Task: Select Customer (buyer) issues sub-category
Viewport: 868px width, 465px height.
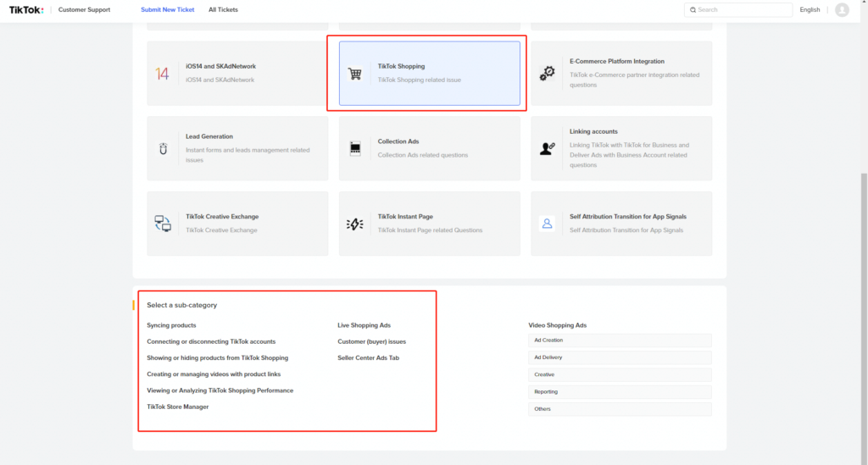Action: click(x=371, y=341)
